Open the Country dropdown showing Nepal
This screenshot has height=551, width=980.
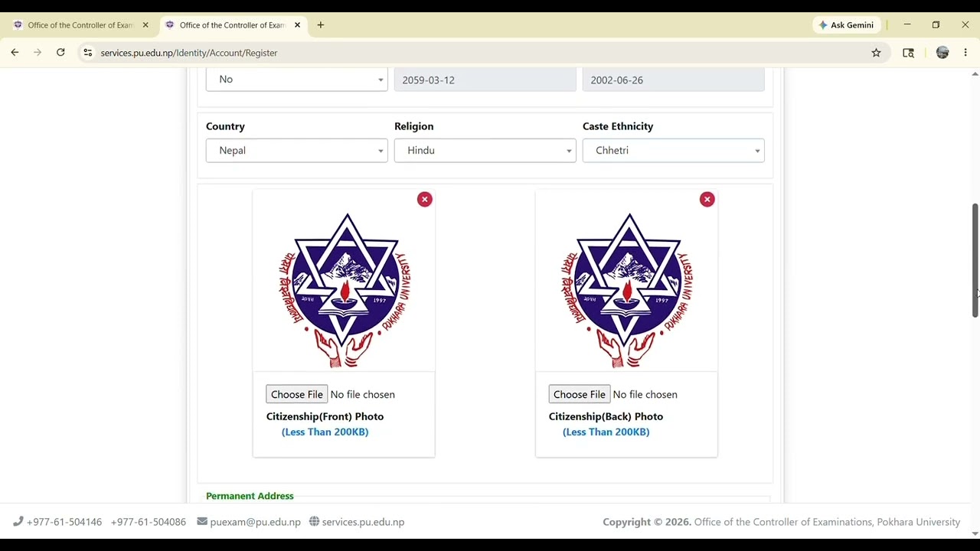tap(297, 151)
